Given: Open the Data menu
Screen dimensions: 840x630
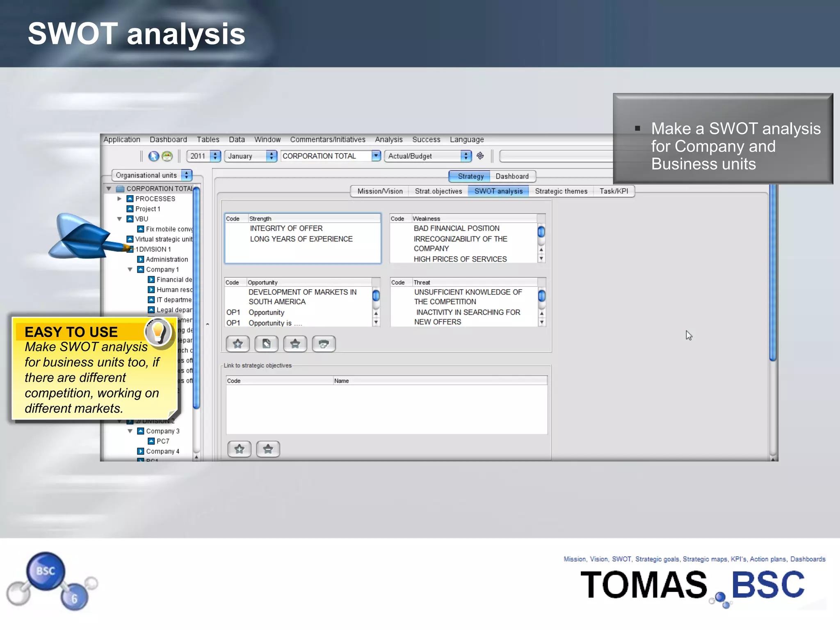Looking at the screenshot, I should coord(237,139).
